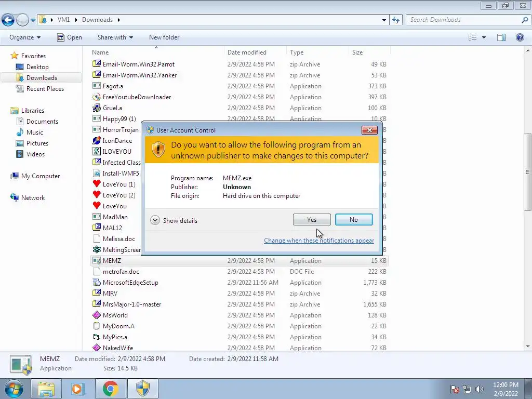Open the address bar history dropdown
532x399 pixels.
(x=384, y=20)
